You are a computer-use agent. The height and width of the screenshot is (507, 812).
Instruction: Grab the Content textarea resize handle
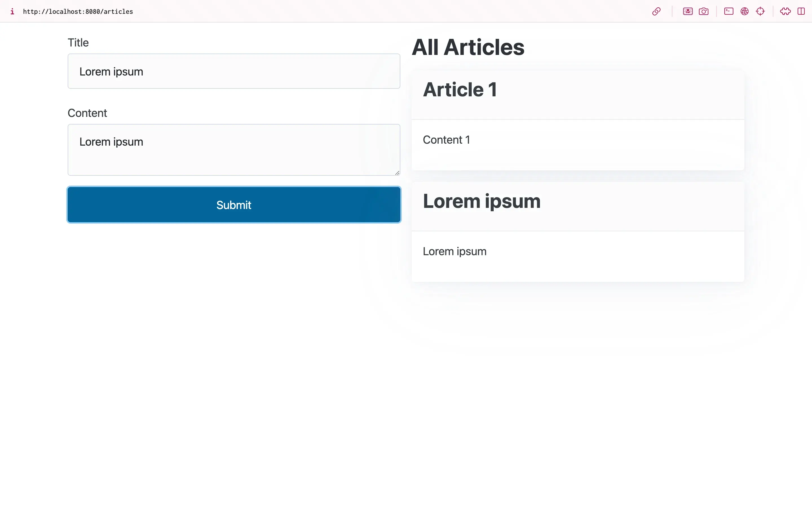click(397, 173)
